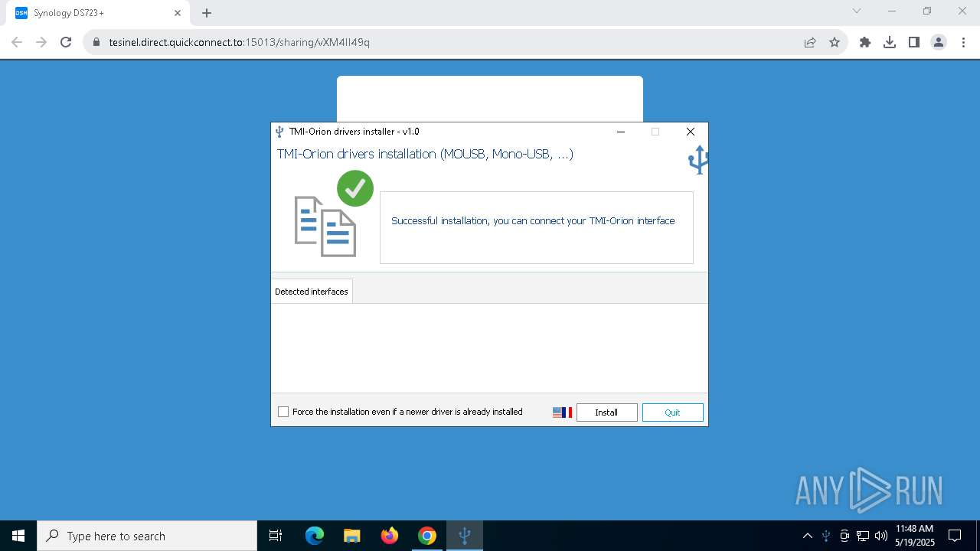Viewport: 980px width, 551px height.
Task: Open network status tray icon
Action: (863, 536)
